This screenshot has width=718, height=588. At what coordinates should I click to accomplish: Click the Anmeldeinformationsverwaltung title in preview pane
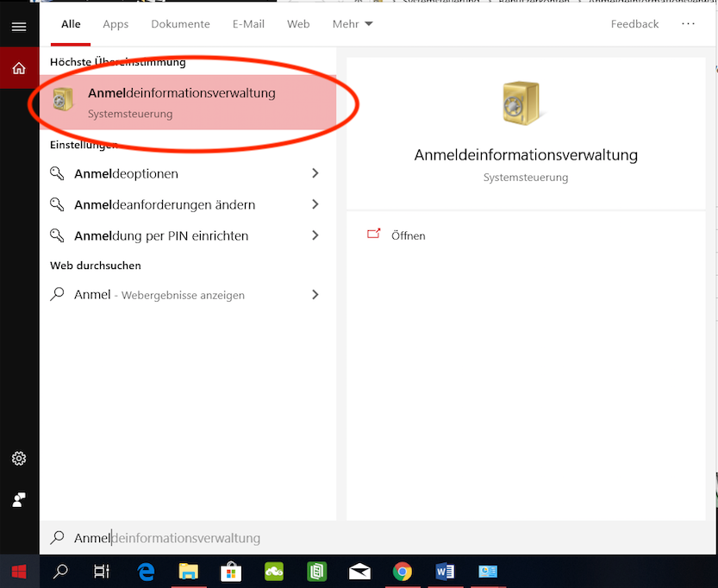click(x=526, y=155)
